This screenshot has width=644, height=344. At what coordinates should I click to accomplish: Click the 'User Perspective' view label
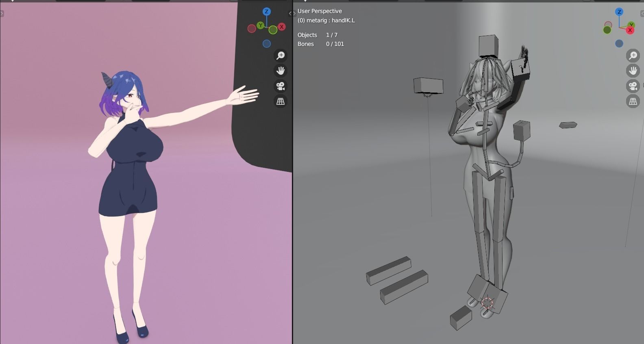click(320, 11)
